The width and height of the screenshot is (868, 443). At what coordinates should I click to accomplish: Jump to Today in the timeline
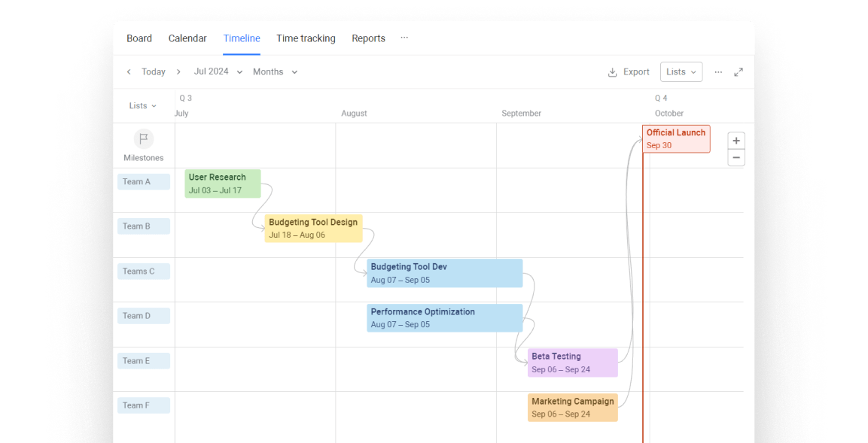pyautogui.click(x=154, y=72)
